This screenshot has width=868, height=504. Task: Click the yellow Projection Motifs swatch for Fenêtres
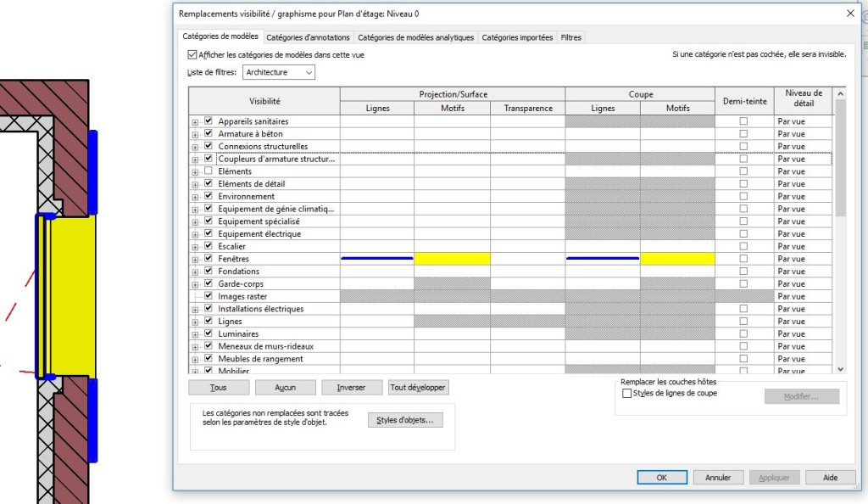coord(452,259)
